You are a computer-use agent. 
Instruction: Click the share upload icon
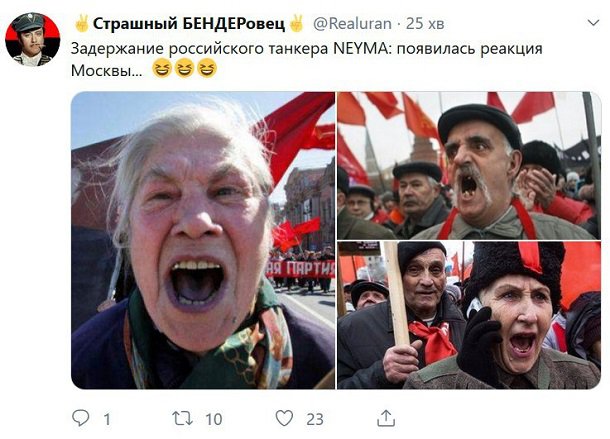click(x=386, y=418)
